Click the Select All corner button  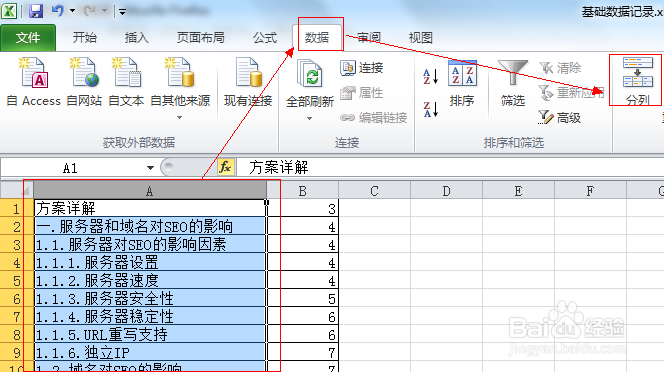17,191
